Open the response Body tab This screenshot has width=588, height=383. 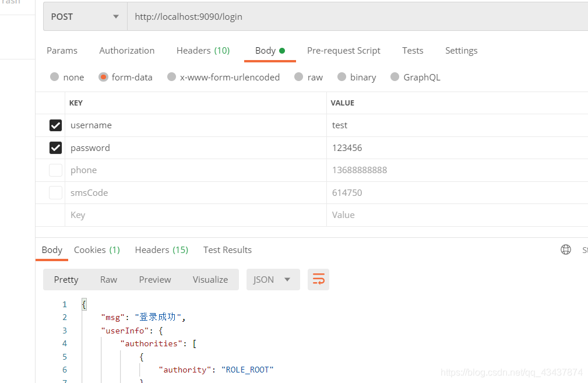52,250
